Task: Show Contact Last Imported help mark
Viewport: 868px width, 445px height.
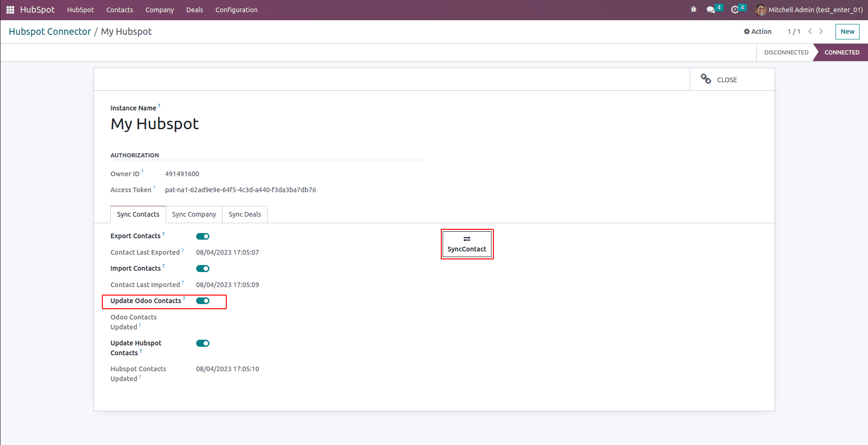Action: [183, 282]
